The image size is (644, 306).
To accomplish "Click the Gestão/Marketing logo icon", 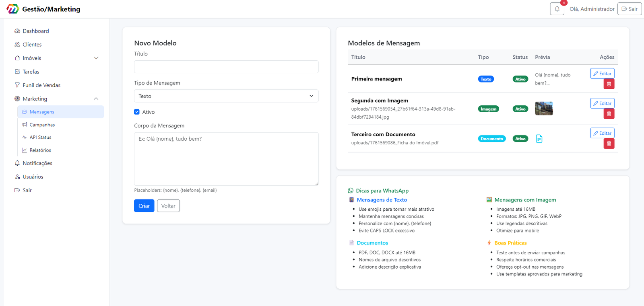I will click(x=12, y=9).
